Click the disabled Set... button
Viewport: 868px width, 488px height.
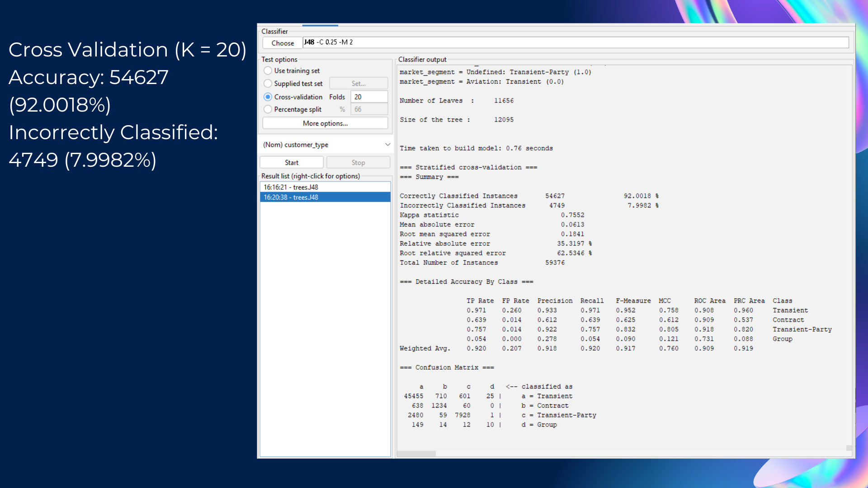pos(359,84)
